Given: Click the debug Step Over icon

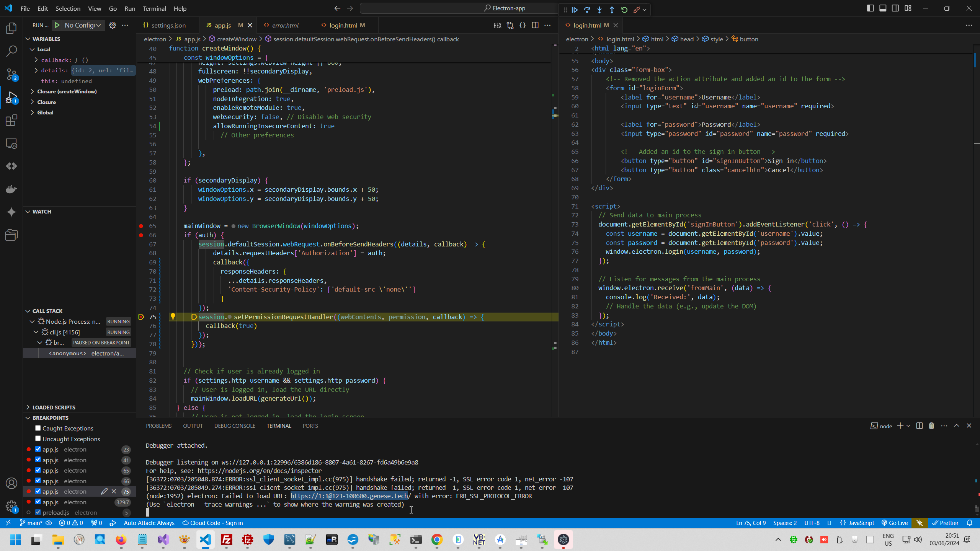Looking at the screenshot, I should pyautogui.click(x=587, y=10).
